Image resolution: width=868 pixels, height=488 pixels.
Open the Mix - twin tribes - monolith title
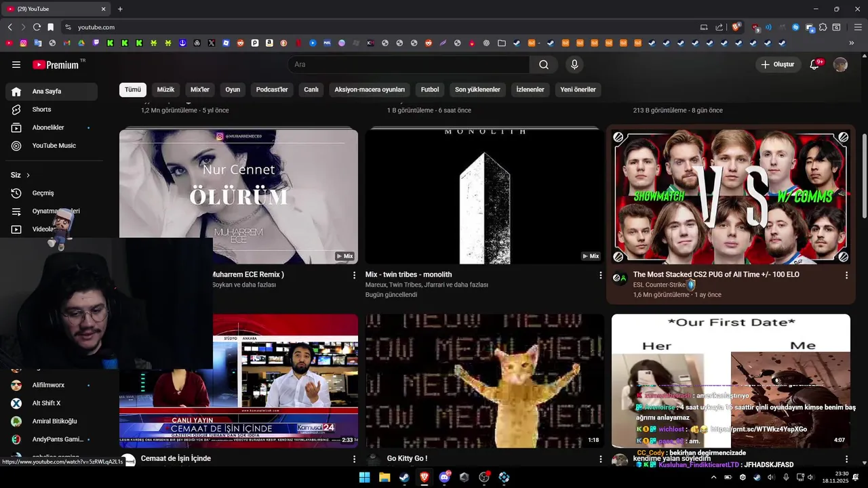pos(408,274)
